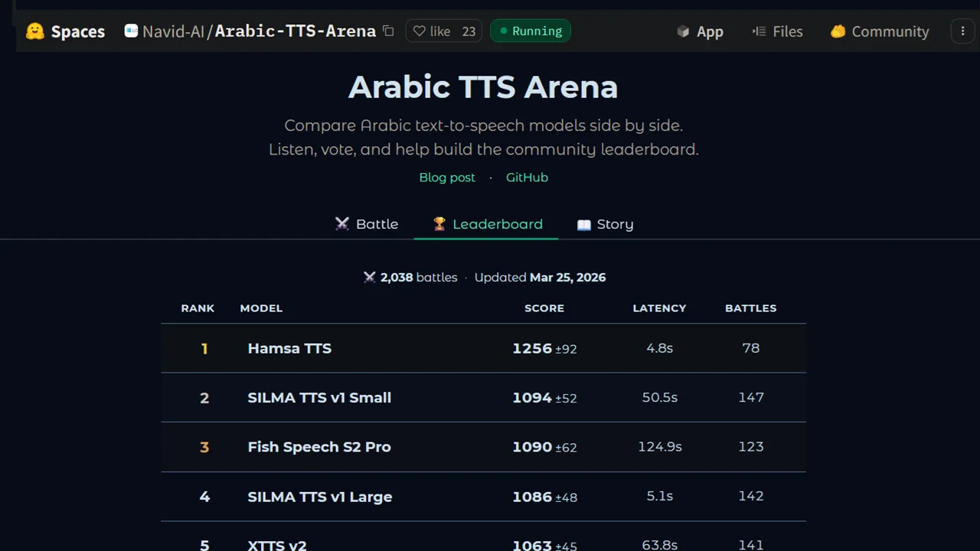Visit the GitHub link
The height and width of the screenshot is (551, 980).
(x=527, y=177)
